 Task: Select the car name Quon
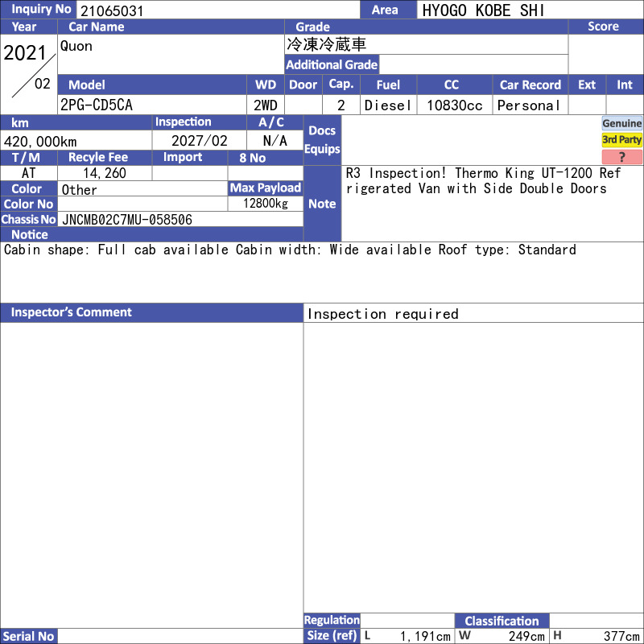[76, 46]
